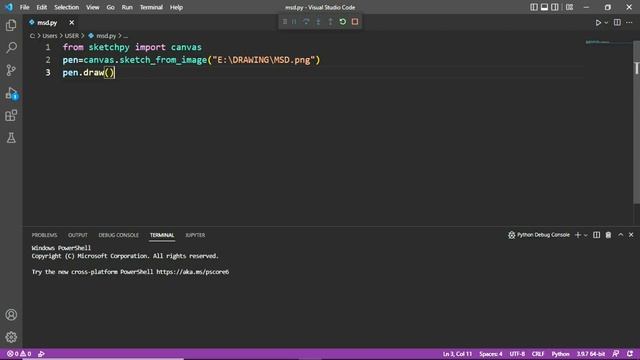
Task: Click Ln 3, Col 11 cursor position
Action: coord(457,354)
